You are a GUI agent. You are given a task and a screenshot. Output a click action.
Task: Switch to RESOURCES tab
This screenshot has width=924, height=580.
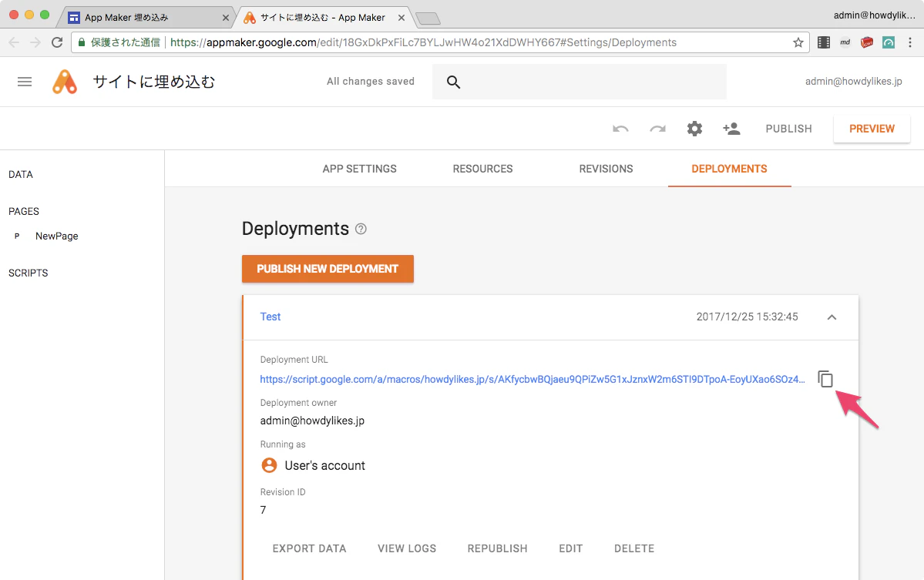482,169
